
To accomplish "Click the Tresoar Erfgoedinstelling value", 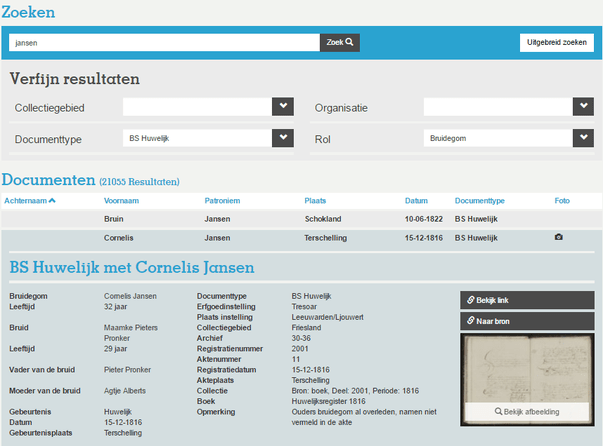I will point(304,307).
